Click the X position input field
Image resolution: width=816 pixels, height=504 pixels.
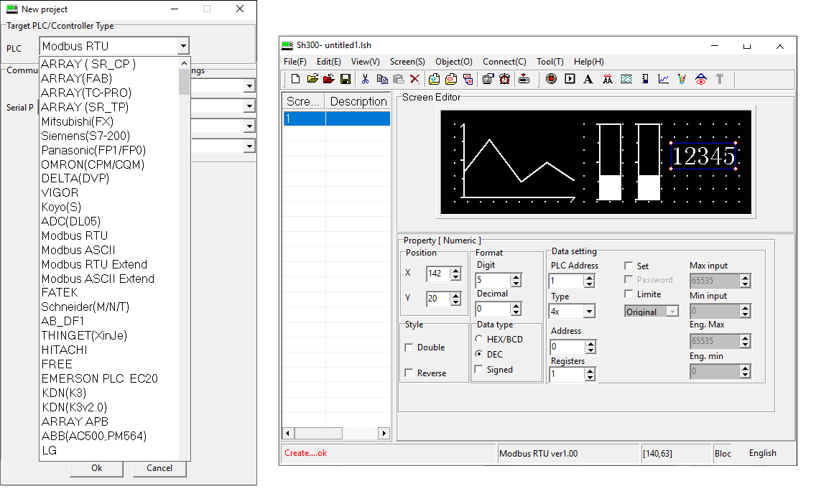point(438,274)
